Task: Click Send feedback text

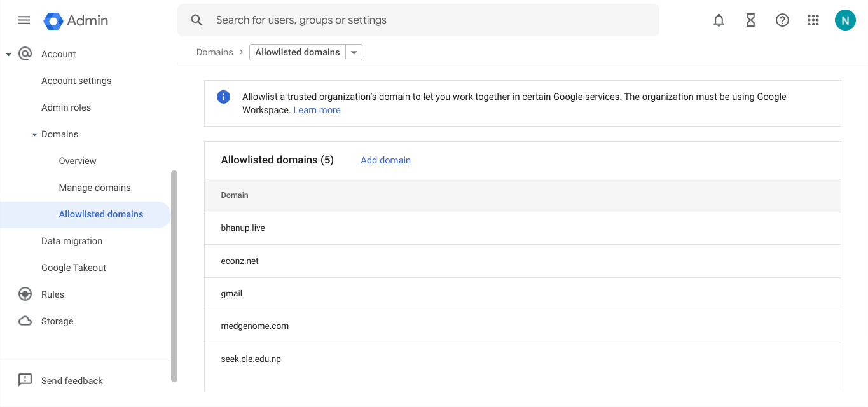Action: click(x=72, y=381)
